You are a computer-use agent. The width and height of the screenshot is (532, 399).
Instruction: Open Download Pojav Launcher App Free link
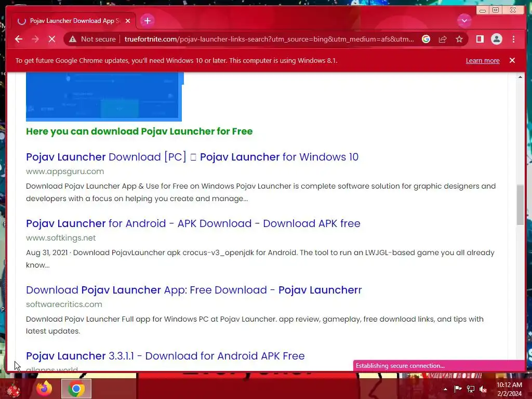tap(194, 290)
